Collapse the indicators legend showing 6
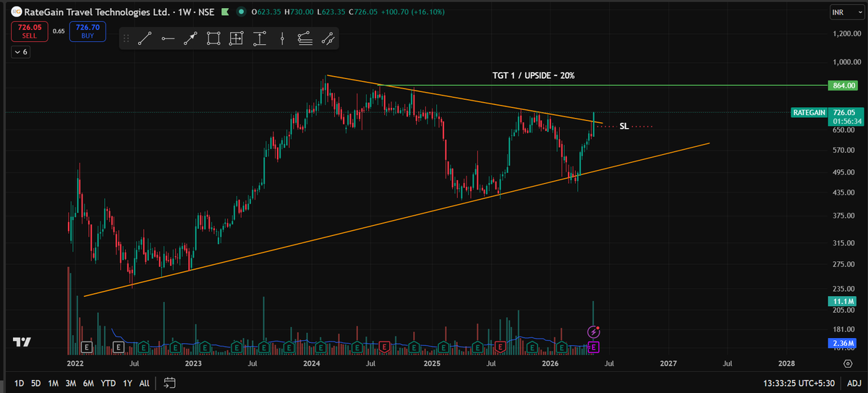Viewport: 868px width, 393px height. coord(20,52)
